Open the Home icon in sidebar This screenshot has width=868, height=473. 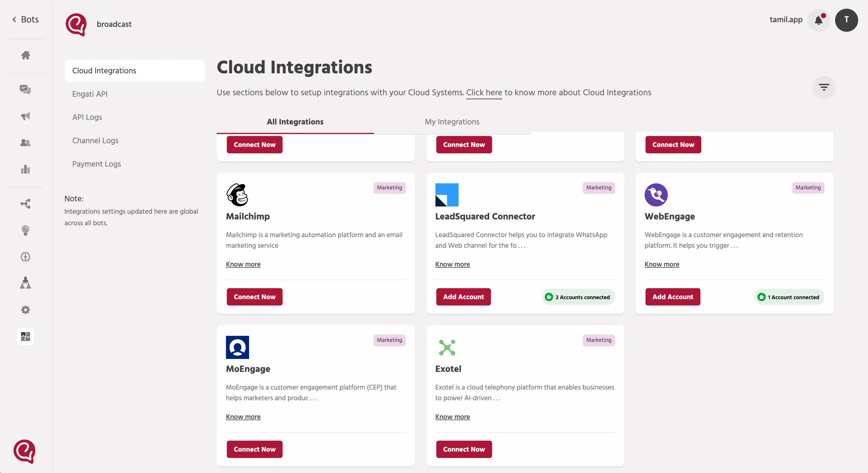(25, 55)
